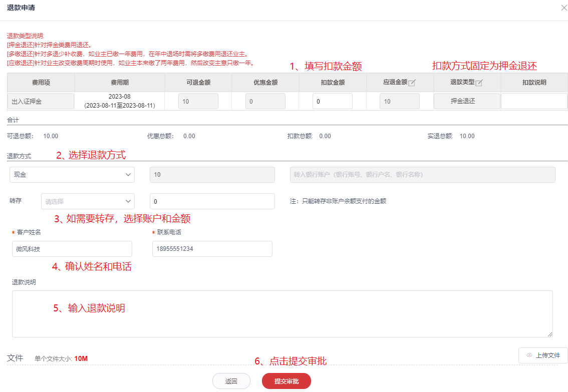This screenshot has width=568, height=392.
Task: Focus the 扣款说明 input field
Action: (534, 101)
